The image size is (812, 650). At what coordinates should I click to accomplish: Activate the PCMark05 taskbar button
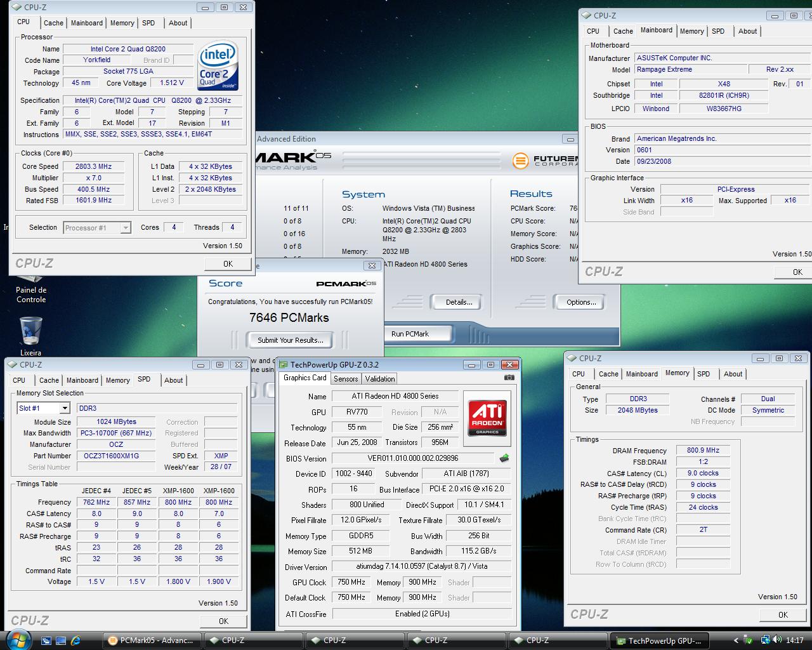click(x=152, y=640)
